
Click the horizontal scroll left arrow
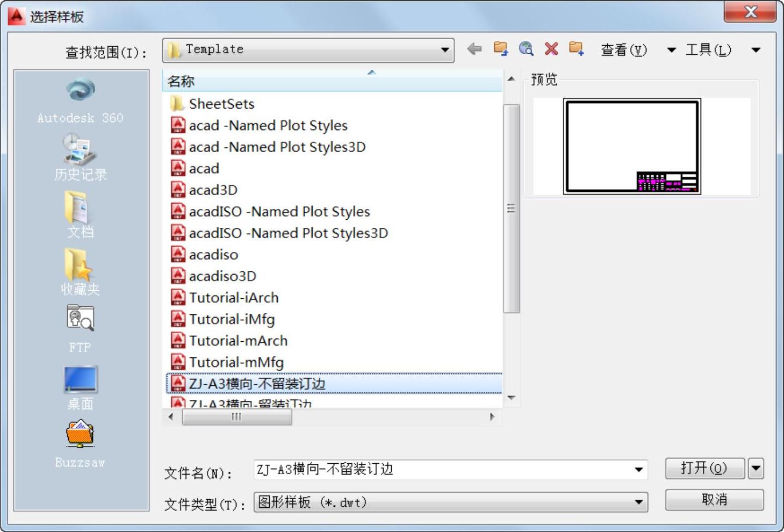pyautogui.click(x=171, y=416)
